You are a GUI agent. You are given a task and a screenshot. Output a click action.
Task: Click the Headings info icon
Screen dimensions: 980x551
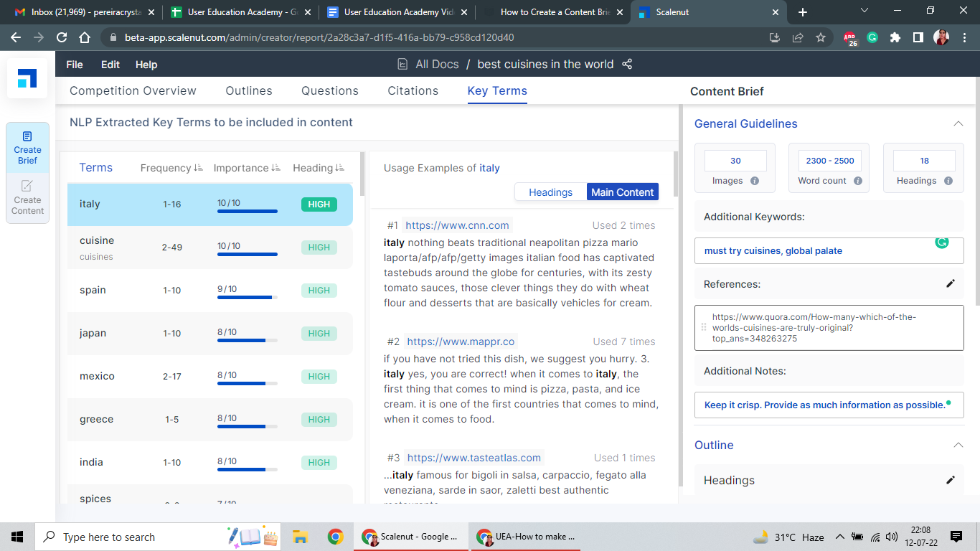tap(948, 181)
